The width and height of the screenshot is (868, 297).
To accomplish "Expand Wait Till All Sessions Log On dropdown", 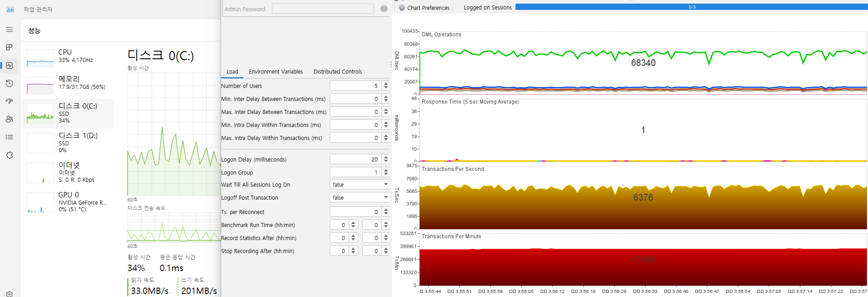I will pos(385,184).
